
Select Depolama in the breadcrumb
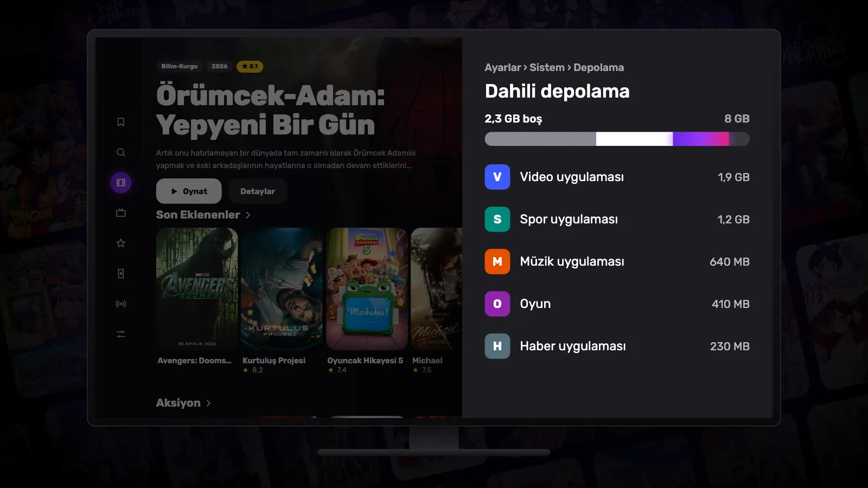tap(598, 67)
